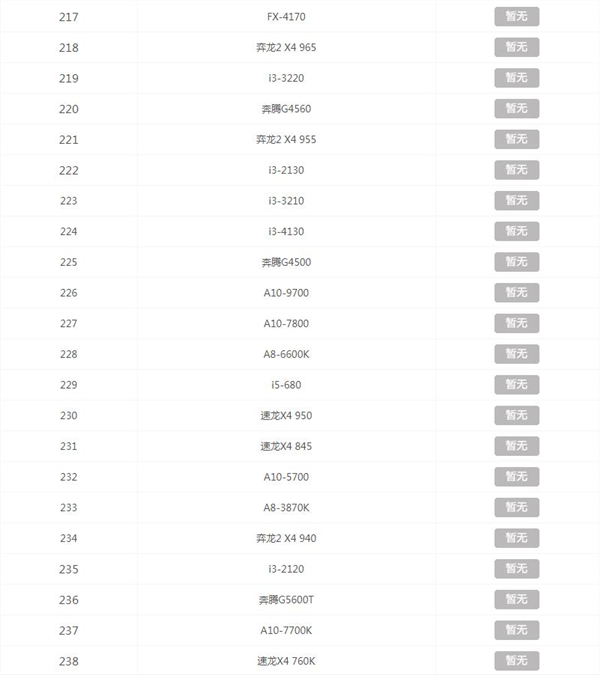The width and height of the screenshot is (600, 675).
Task: Click rank number 221
Action: 69,139
